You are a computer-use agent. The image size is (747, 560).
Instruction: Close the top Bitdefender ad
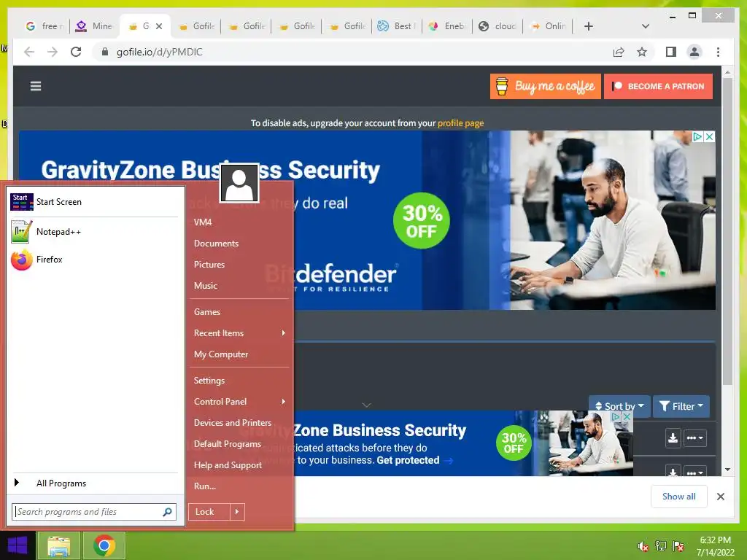pos(709,136)
